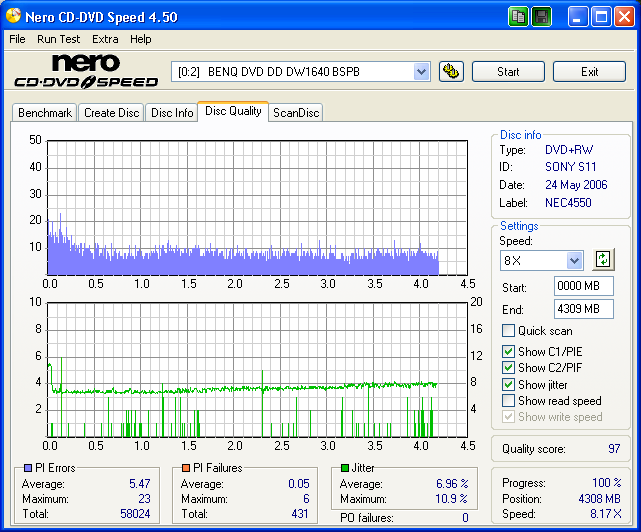Viewport: 641px width, 532px height.
Task: Expand the BENQ DVD drive selection dropdown
Action: tap(421, 71)
